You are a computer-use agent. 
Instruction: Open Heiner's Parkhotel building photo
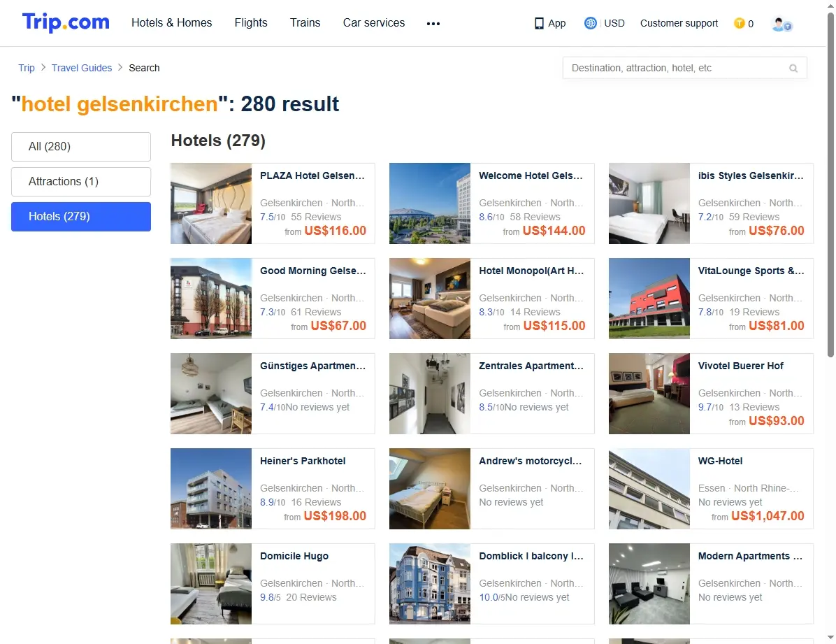(x=211, y=489)
